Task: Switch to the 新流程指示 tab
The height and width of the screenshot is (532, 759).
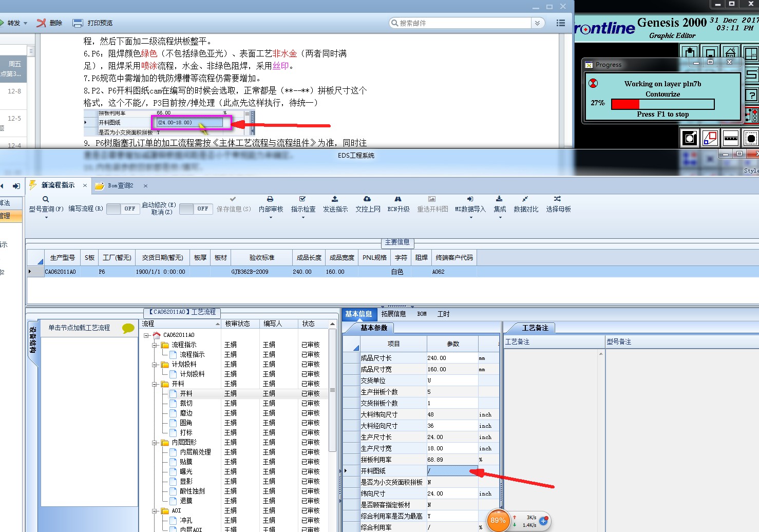Action: tap(58, 185)
